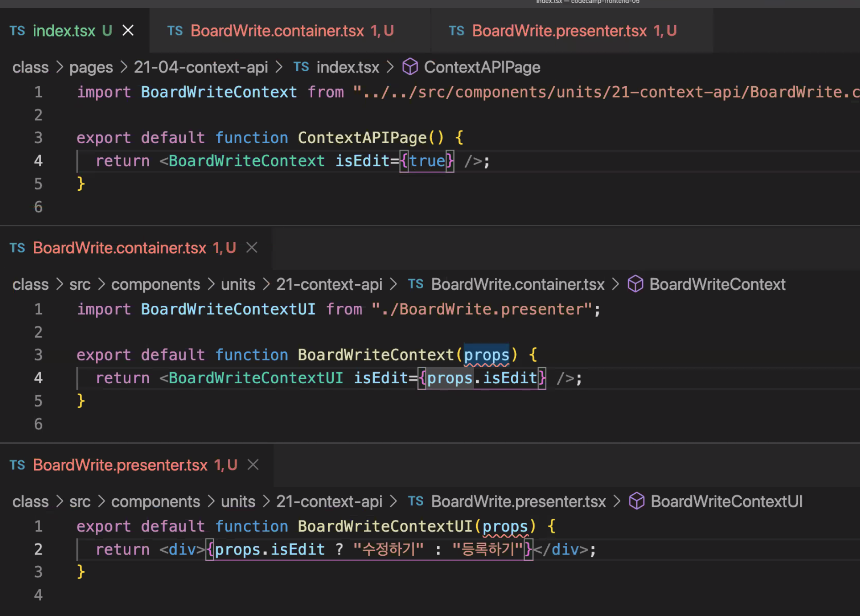Close BoardWrite.presenter.tsx in the bottom editor group

click(253, 465)
